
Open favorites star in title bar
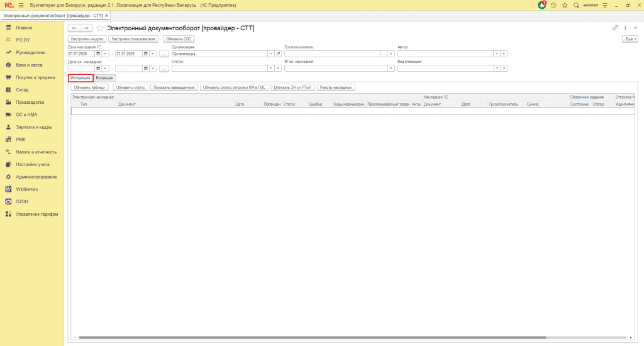565,5
